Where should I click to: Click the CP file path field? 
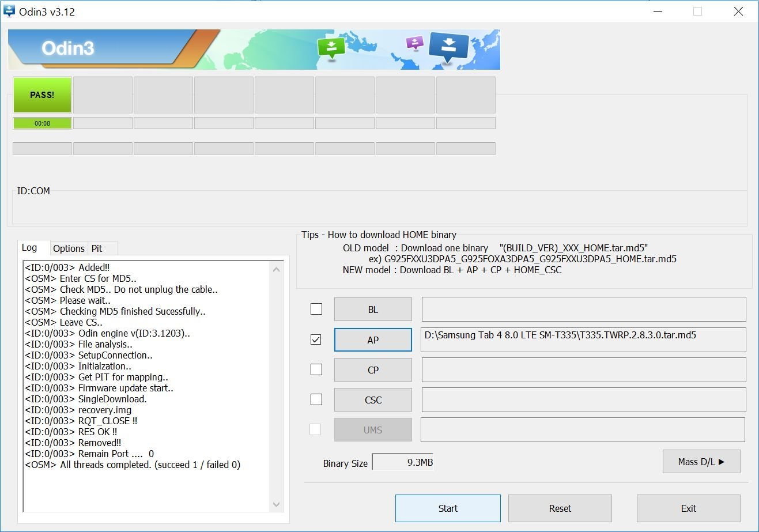coord(584,369)
